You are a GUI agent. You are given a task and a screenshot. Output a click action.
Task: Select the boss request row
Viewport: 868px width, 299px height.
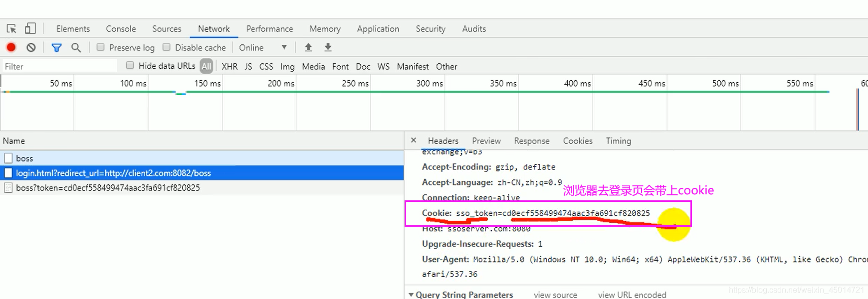(x=202, y=158)
